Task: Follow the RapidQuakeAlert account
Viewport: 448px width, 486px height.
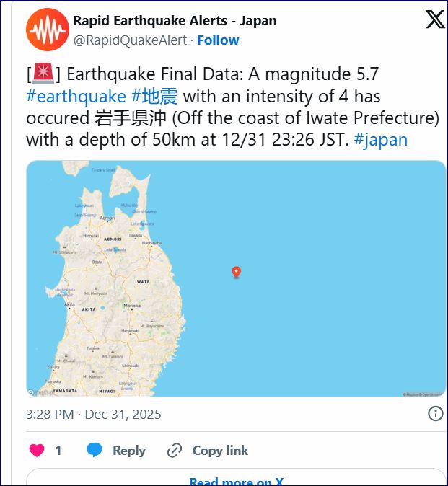Action: coord(218,40)
